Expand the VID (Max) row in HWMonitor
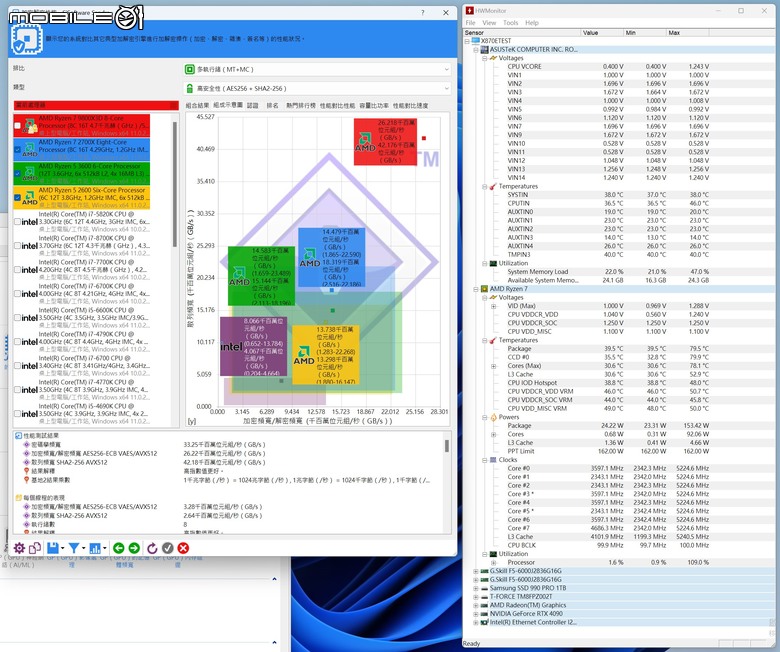This screenshot has width=780, height=652. click(x=493, y=306)
